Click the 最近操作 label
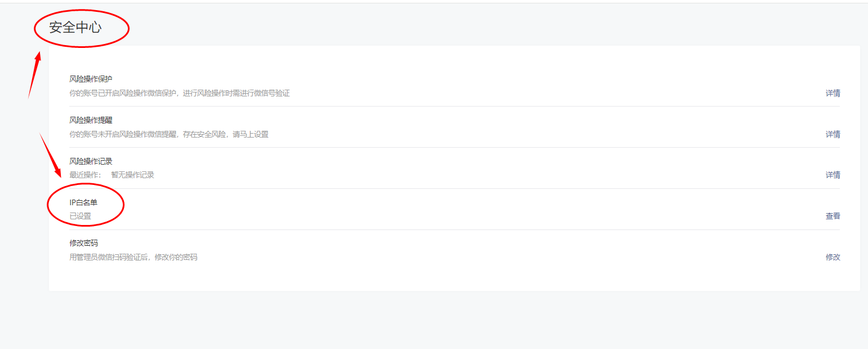 tap(85, 175)
